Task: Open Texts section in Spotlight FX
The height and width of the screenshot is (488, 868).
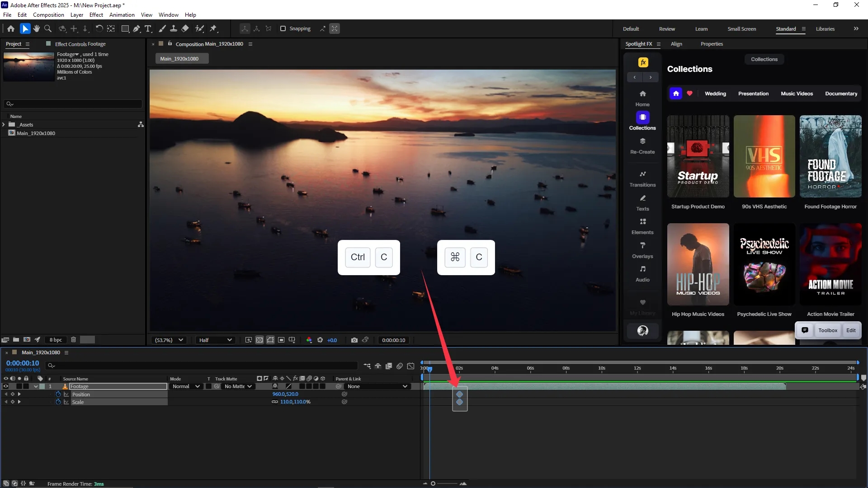Action: [642, 202]
